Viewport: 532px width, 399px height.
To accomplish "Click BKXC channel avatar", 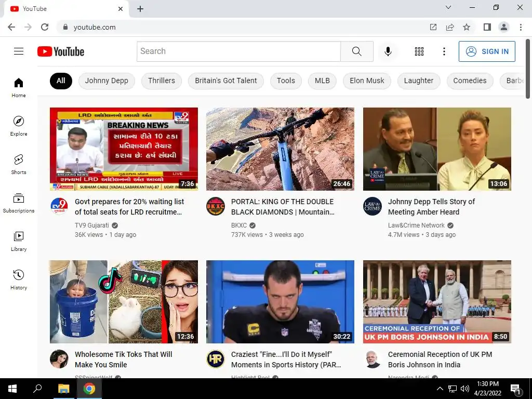I will [216, 206].
